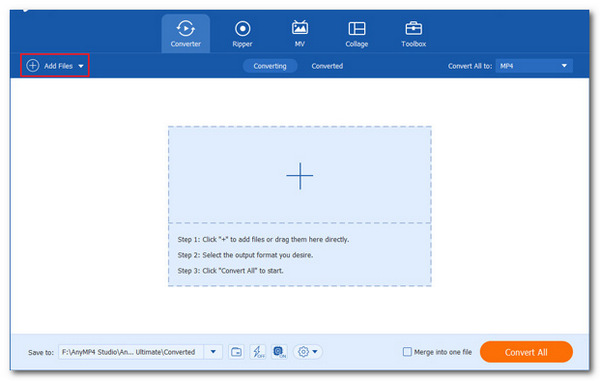Open the Toolbox tab
The image size is (600, 381).
414,34
